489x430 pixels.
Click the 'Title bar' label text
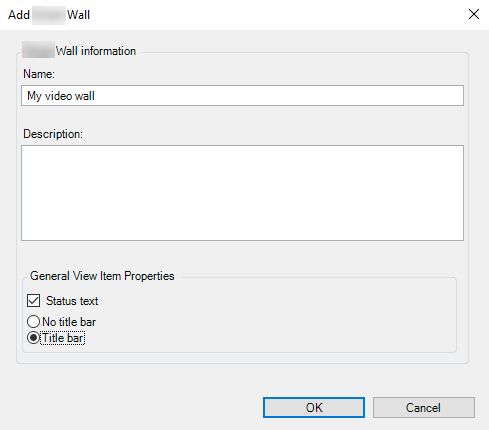point(63,338)
